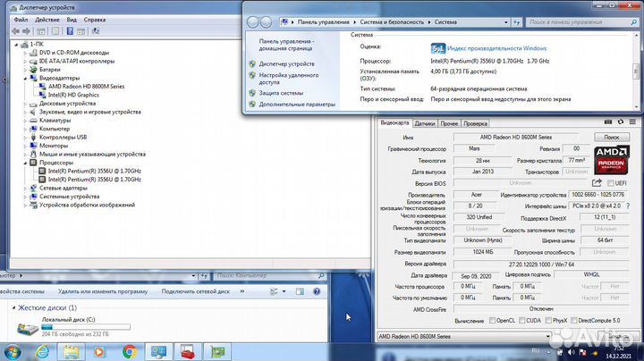The image size is (644, 361).
Task: Collapse the Видеоадаптеры tree node
Action: (x=25, y=78)
